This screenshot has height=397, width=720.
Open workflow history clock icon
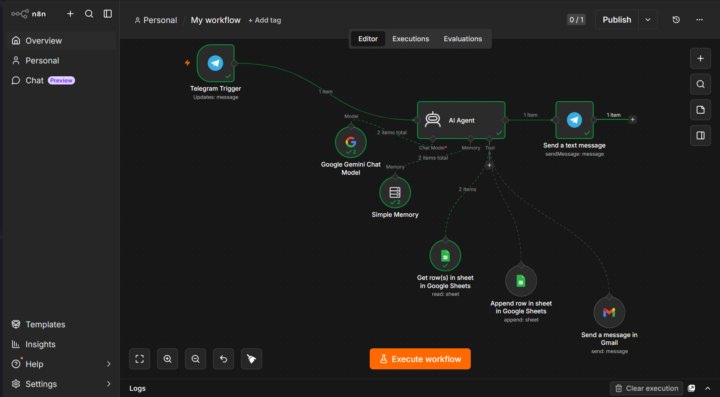[x=676, y=20]
